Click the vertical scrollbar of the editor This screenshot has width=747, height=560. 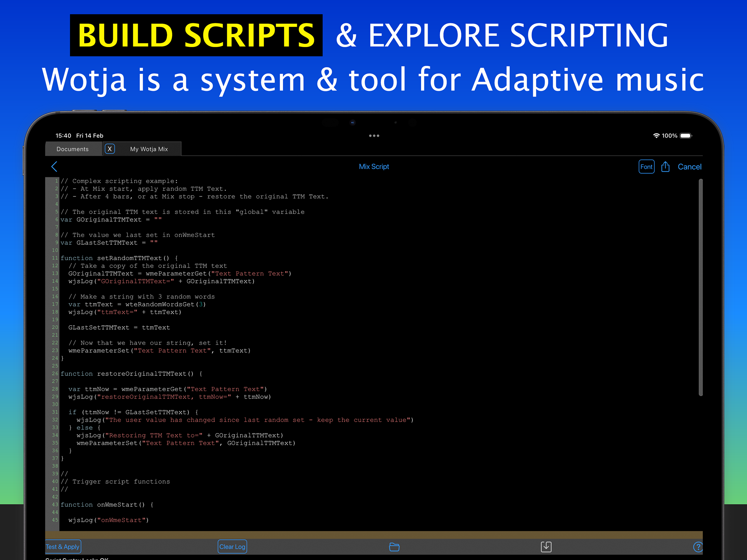[x=700, y=287]
